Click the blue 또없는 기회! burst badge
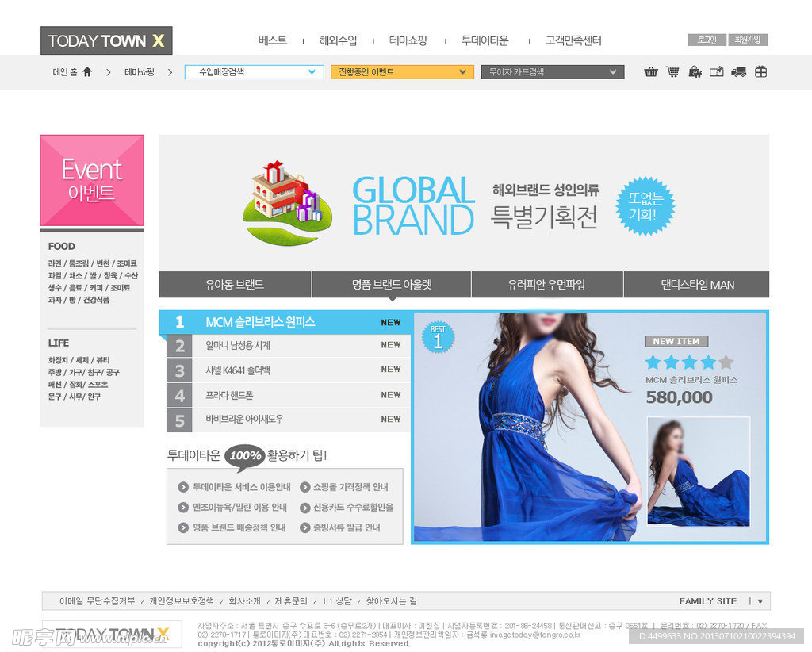 645,206
